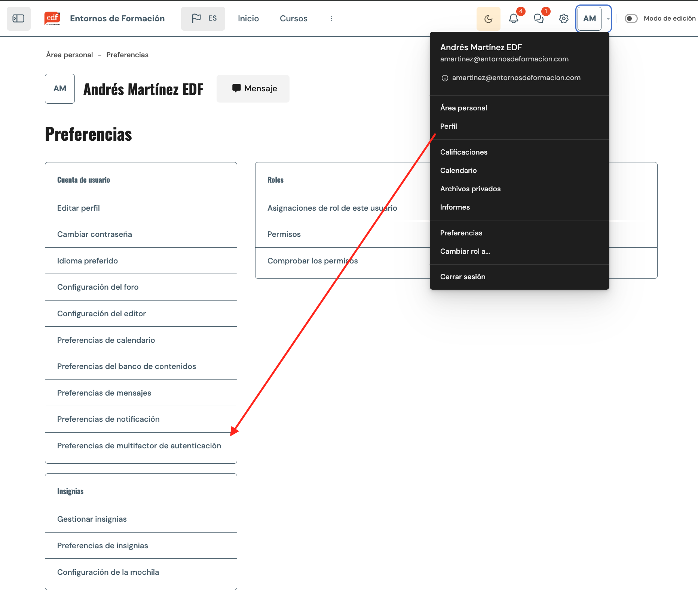Open the three-dot more menu
The width and height of the screenshot is (698, 616).
tap(331, 18)
